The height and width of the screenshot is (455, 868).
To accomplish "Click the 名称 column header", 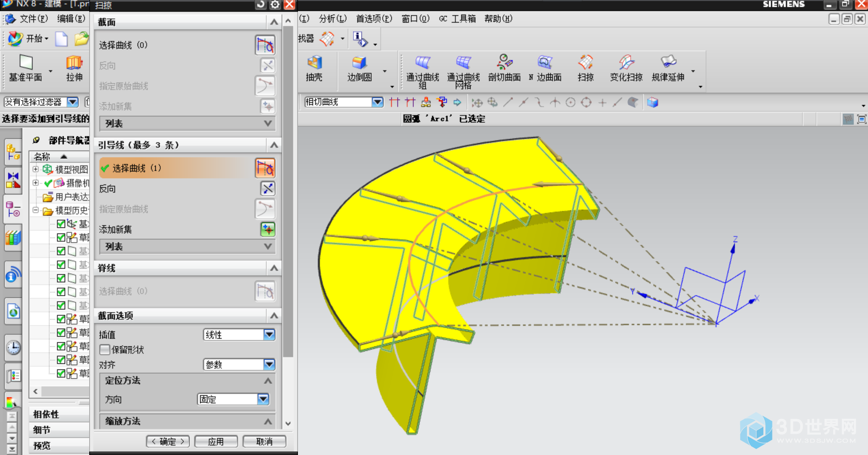I will [59, 156].
